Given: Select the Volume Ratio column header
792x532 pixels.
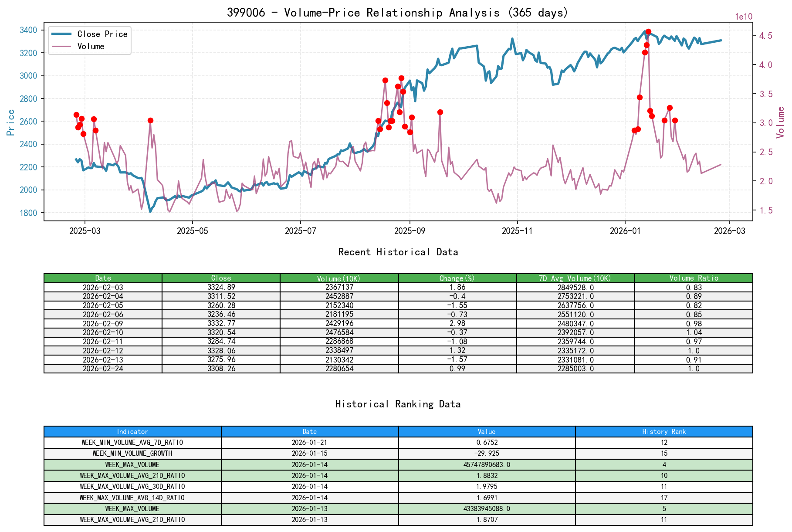Looking at the screenshot, I should [693, 278].
